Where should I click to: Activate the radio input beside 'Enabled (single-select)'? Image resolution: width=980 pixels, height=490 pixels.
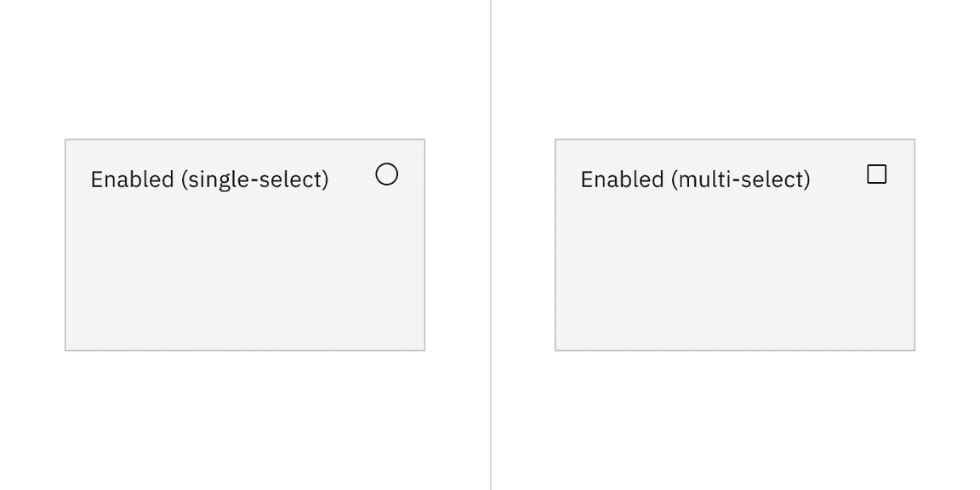386,174
